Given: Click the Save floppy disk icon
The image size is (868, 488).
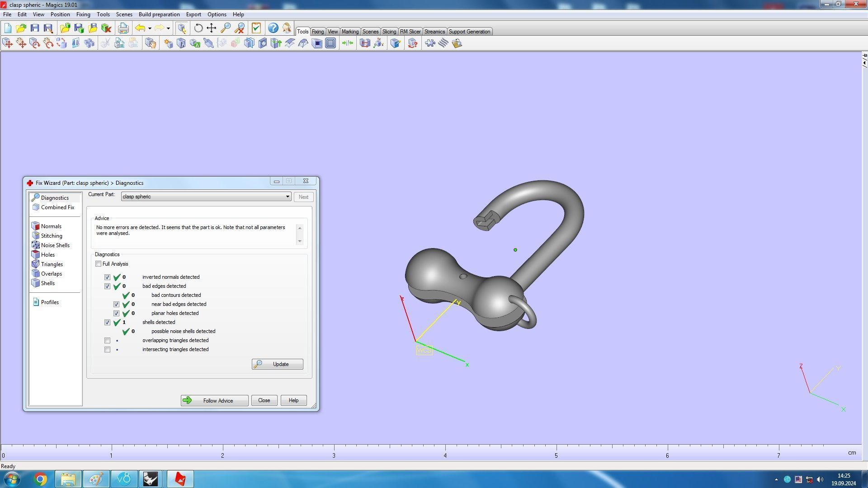Looking at the screenshot, I should [35, 28].
